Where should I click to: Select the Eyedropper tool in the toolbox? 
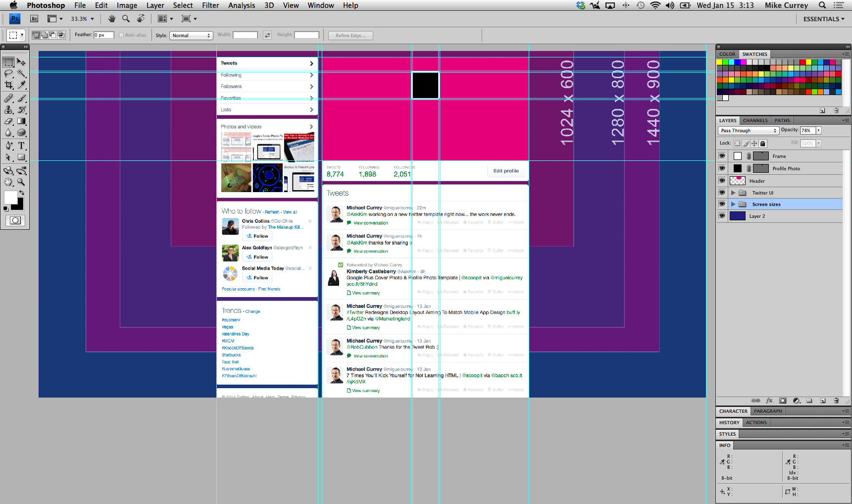coord(21,85)
